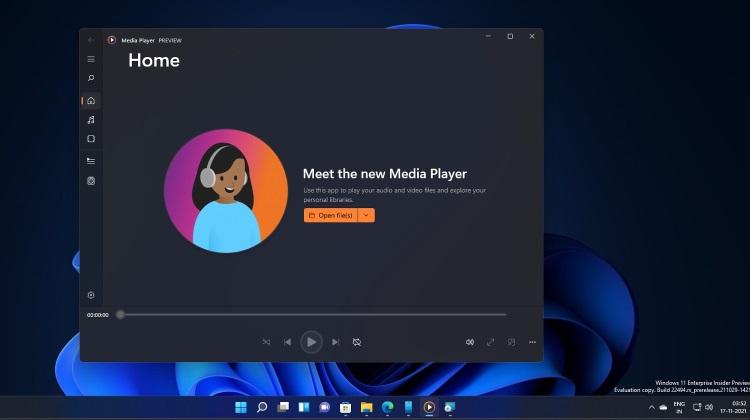Open the Video library in sidebar
Viewport: 750px width, 420px height.
(x=91, y=139)
